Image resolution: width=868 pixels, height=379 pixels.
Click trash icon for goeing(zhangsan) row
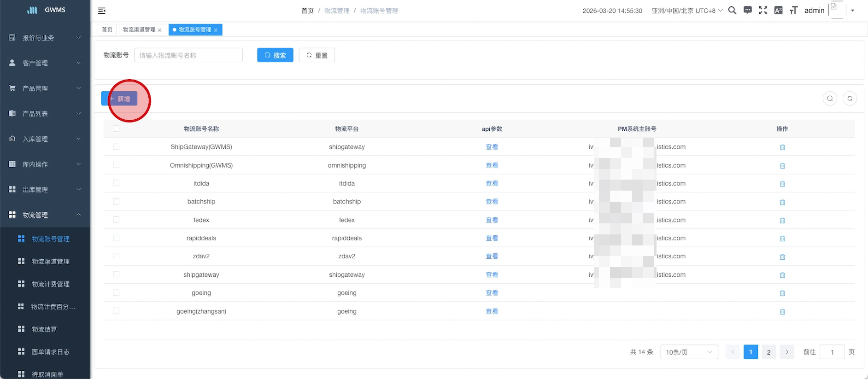pos(782,312)
